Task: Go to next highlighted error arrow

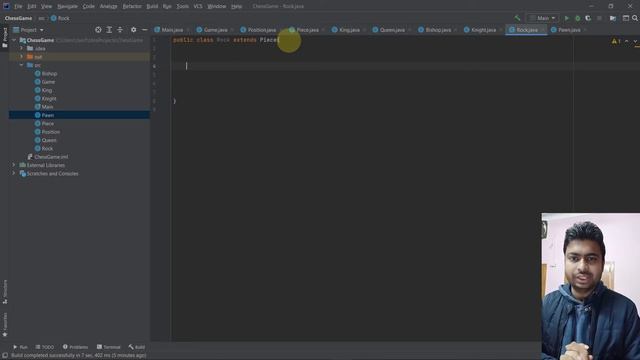Action: pos(636,41)
